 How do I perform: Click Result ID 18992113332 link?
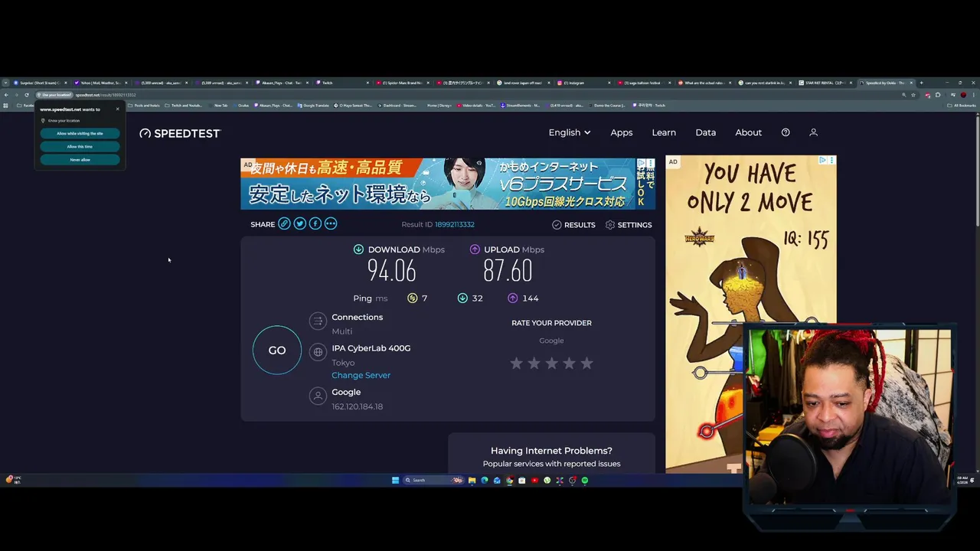click(x=455, y=224)
